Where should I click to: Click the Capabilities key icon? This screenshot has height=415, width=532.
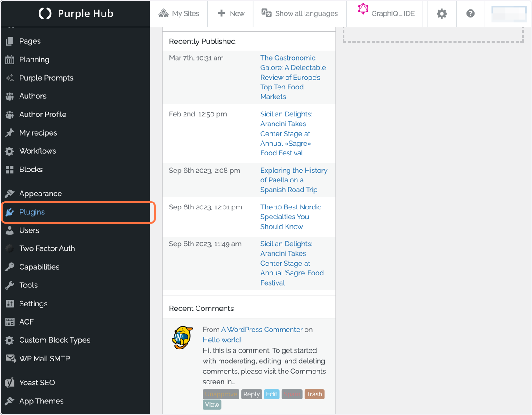click(x=9, y=267)
